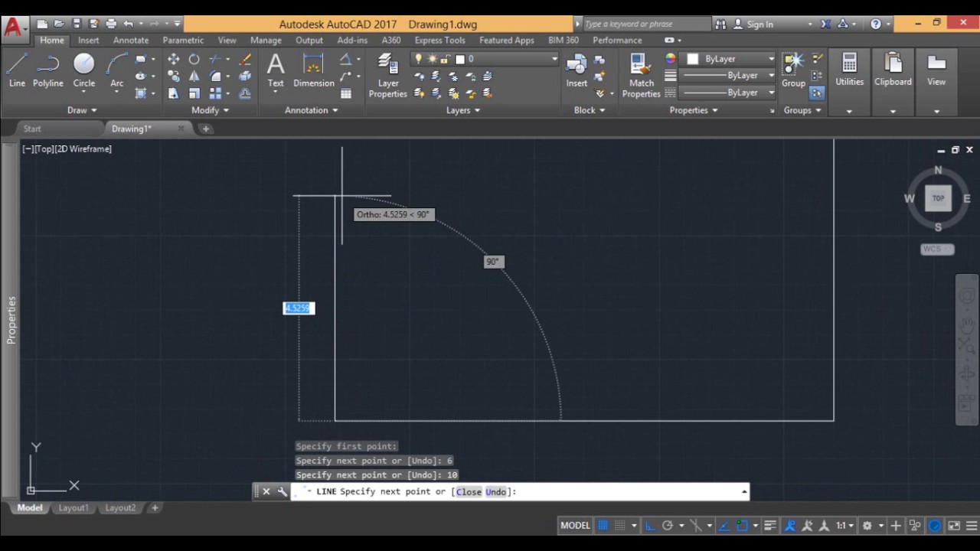Open the Insert ribbon tab
980x551 pixels.
[x=88, y=40]
